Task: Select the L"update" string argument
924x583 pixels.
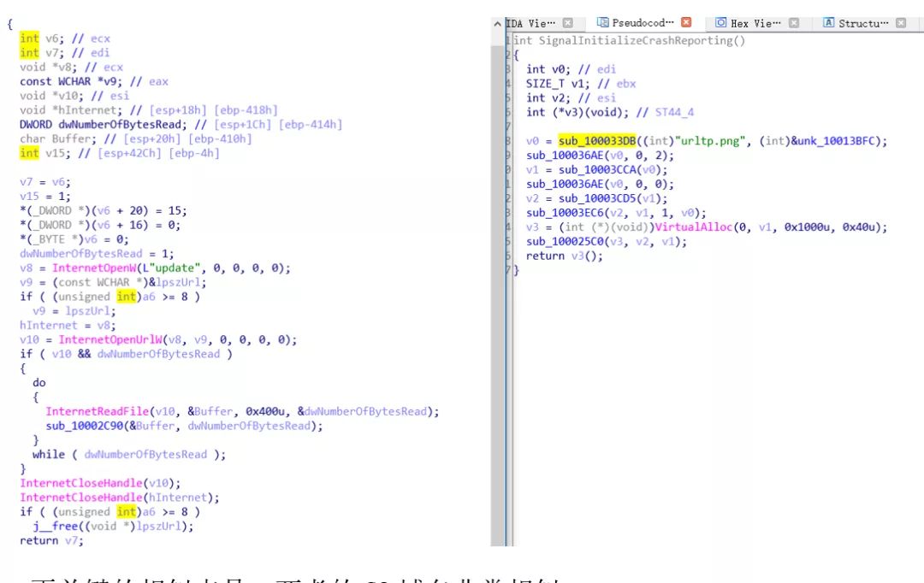Action: click(x=171, y=268)
